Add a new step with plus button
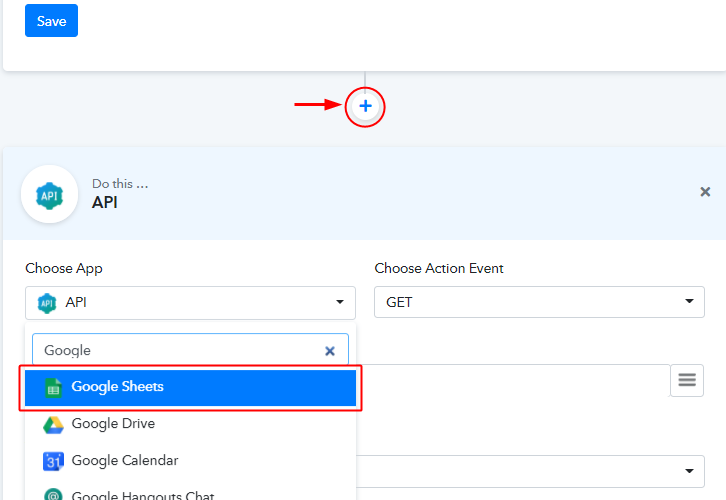Image resolution: width=726 pixels, height=500 pixels. 365,106
